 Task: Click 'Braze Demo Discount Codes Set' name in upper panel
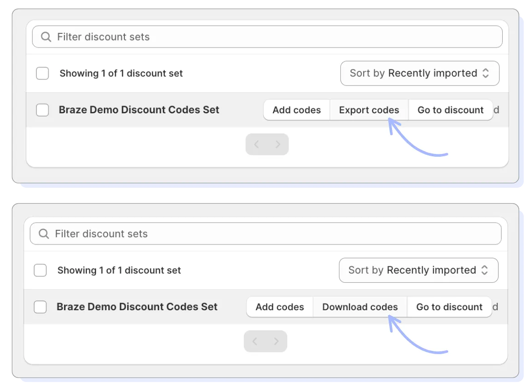click(139, 110)
